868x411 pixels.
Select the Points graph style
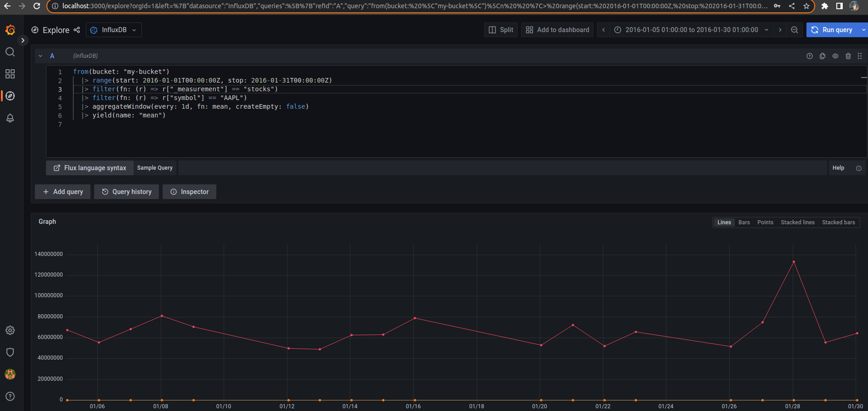tap(765, 222)
